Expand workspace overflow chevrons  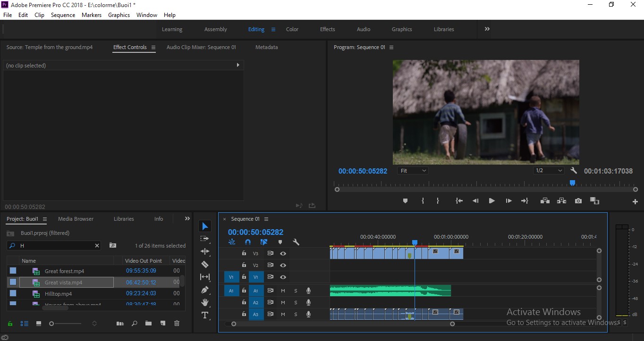[x=487, y=29]
